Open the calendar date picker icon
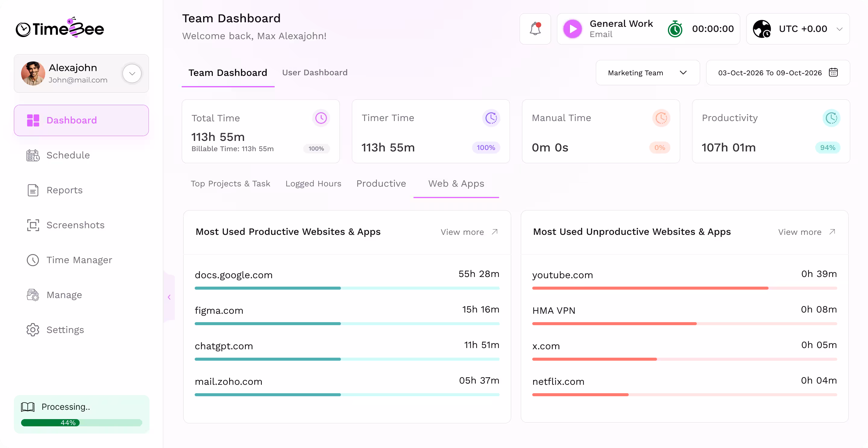This screenshot has width=868, height=448. pos(833,72)
